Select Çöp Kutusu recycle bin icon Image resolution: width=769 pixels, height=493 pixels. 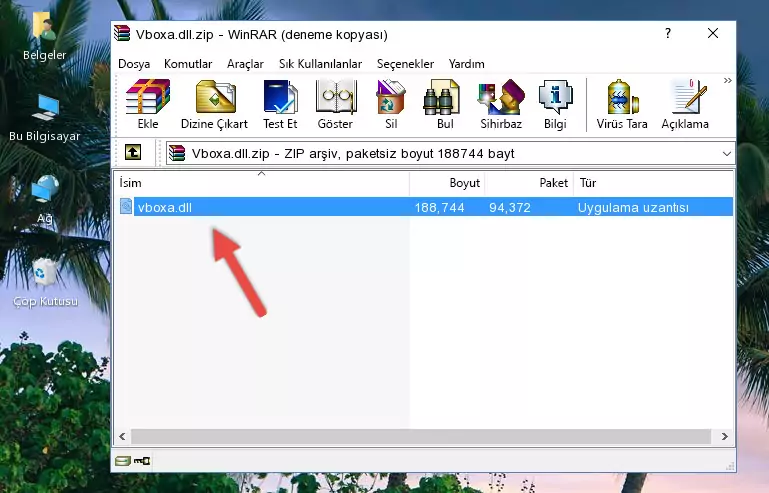45,283
